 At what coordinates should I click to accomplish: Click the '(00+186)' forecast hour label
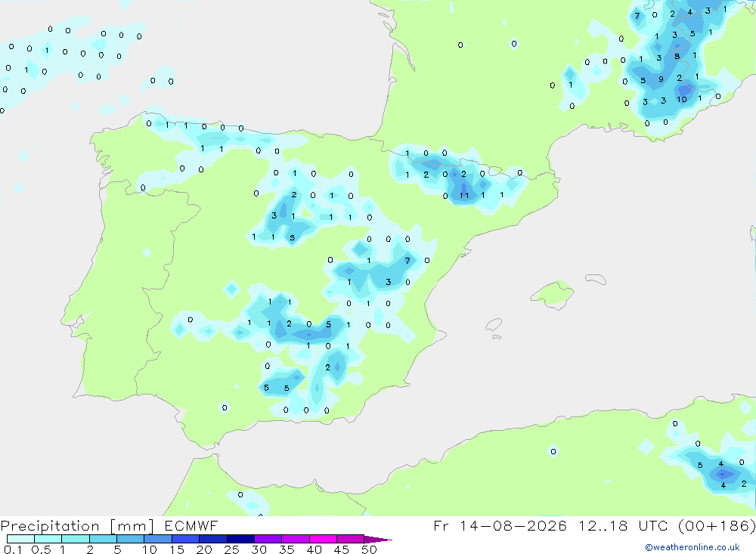[x=717, y=526]
